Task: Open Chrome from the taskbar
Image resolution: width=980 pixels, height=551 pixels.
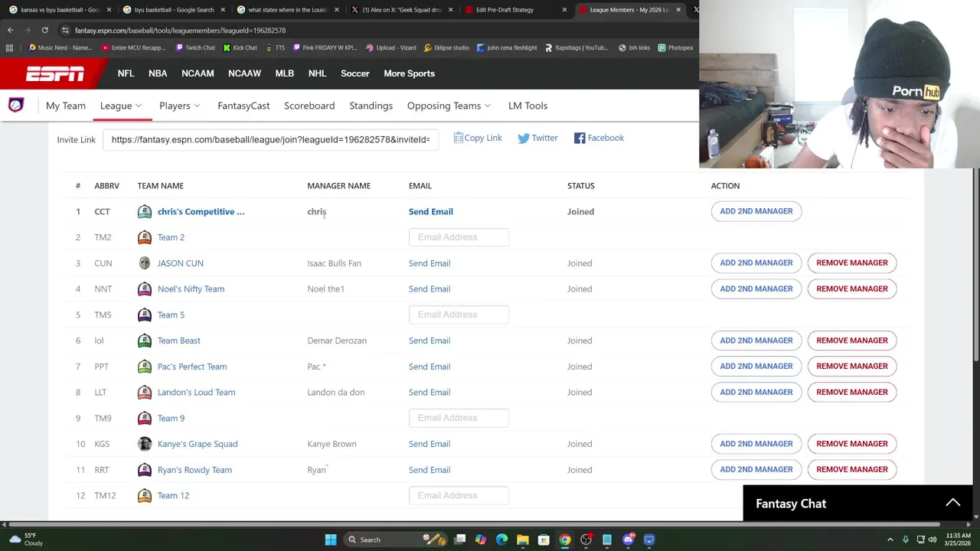Action: coord(564,540)
